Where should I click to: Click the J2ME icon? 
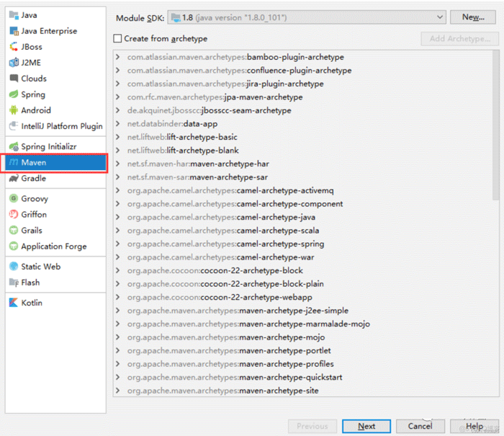tap(14, 63)
